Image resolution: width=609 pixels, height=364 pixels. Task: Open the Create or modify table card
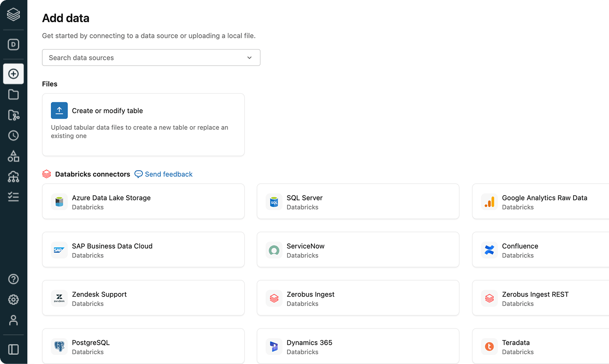143,125
